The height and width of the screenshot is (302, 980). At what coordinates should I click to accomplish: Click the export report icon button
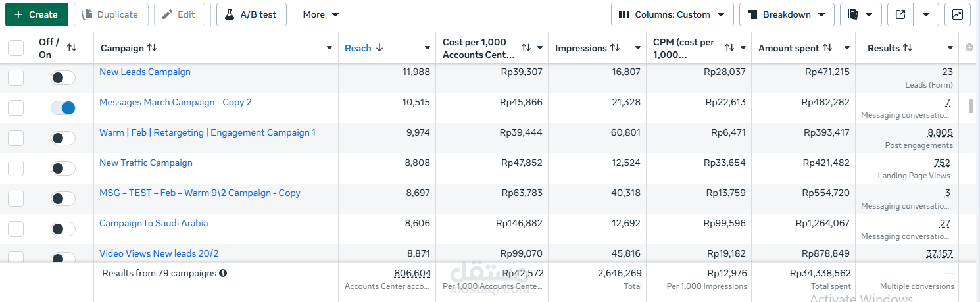point(899,14)
